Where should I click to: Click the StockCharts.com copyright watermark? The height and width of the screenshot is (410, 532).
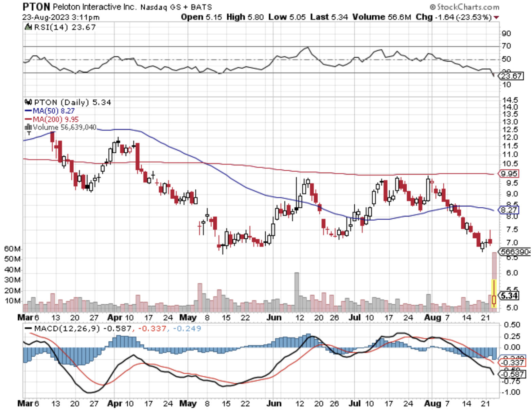pos(464,7)
